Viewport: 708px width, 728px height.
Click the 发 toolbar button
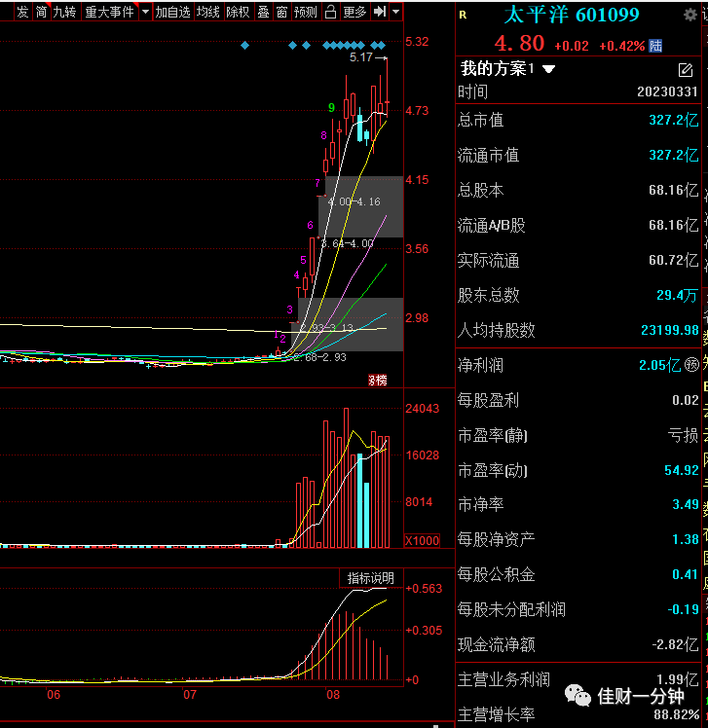(x=22, y=12)
